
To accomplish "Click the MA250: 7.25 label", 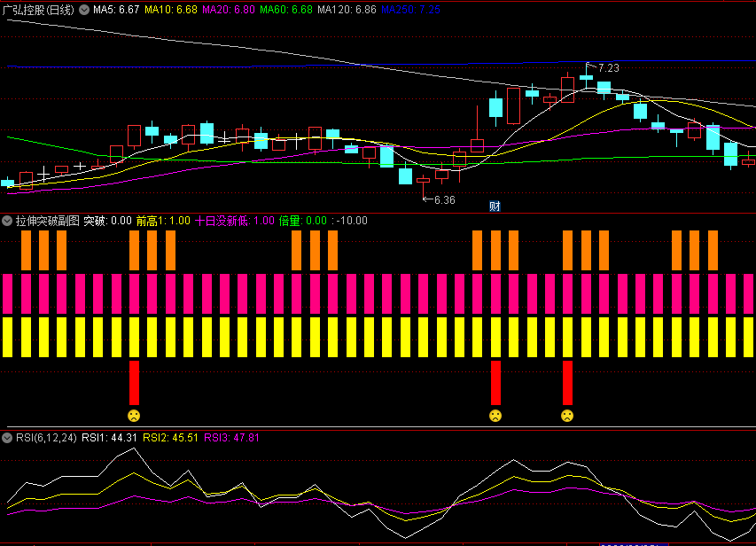I will pos(410,10).
